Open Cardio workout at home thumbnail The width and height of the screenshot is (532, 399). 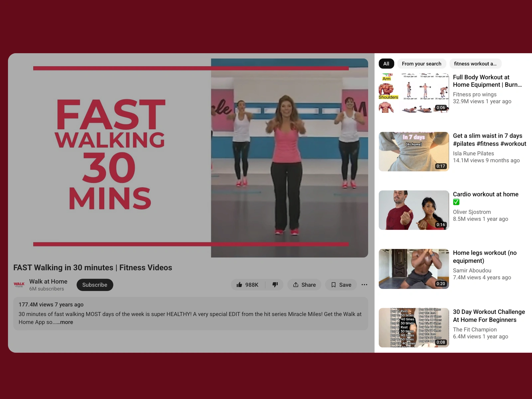click(414, 210)
